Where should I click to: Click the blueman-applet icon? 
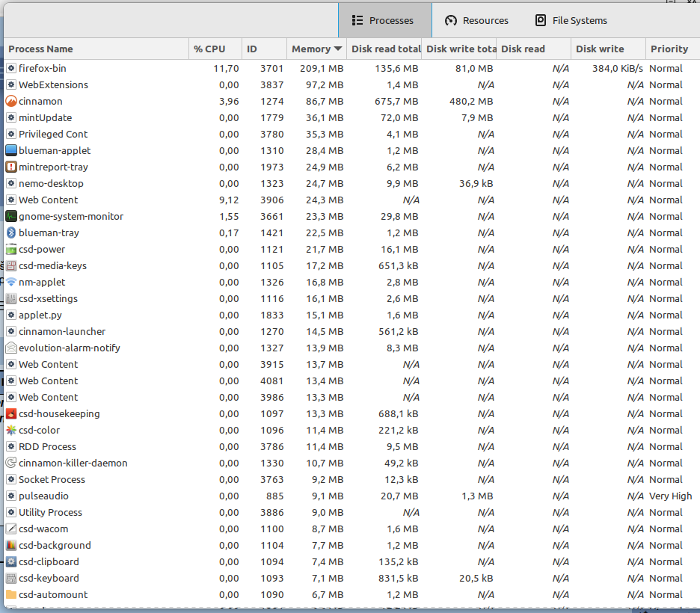11,150
